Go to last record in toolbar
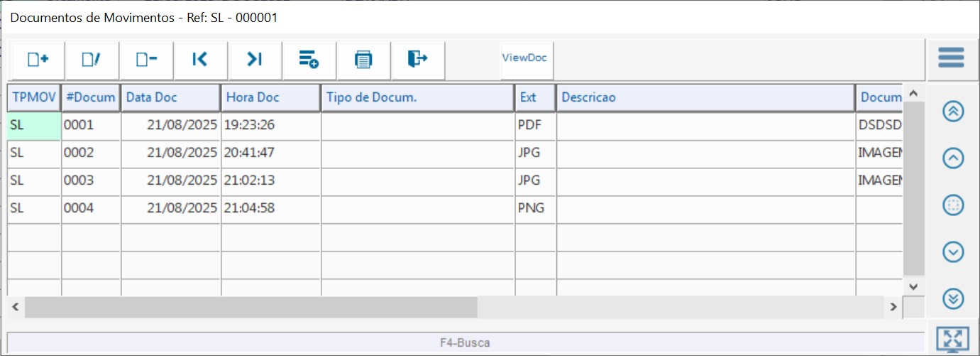Screen dimensions: 980x356 click(x=255, y=60)
